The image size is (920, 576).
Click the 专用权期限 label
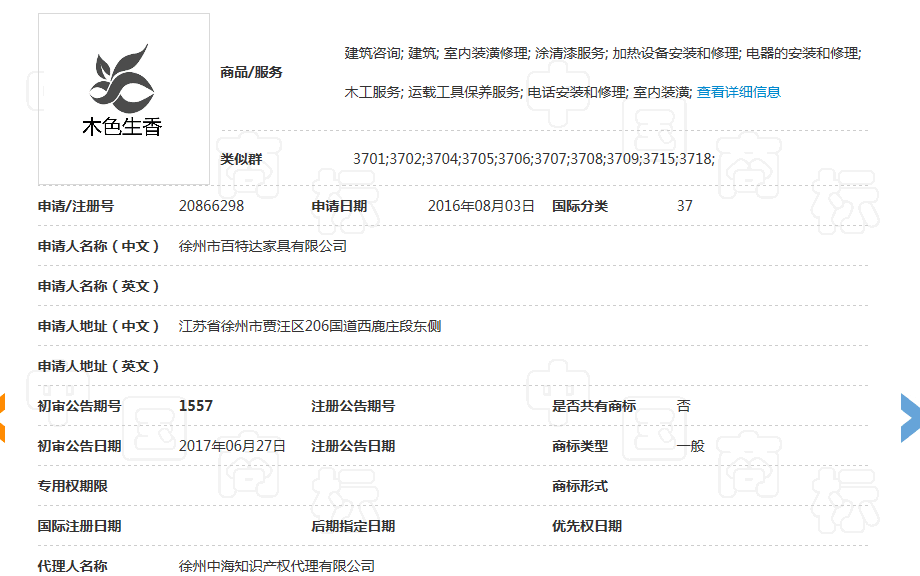(73, 486)
